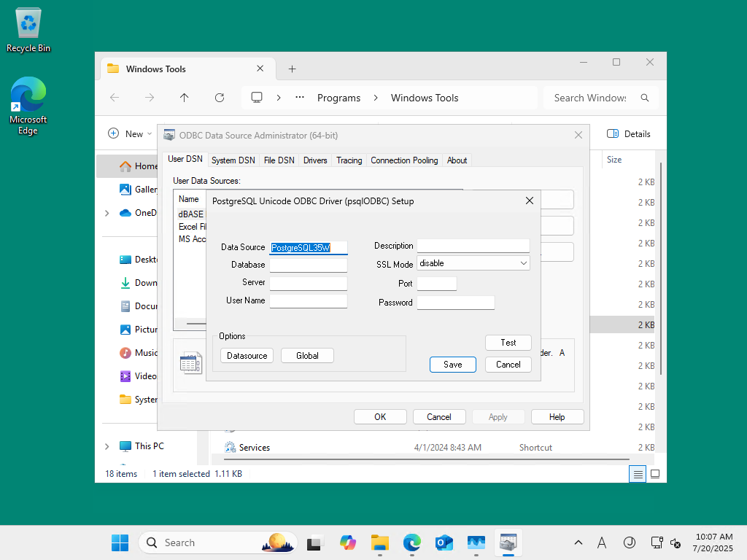Expand the breadcrumb path ellipsis
This screenshot has width=747, height=560.
tap(300, 98)
